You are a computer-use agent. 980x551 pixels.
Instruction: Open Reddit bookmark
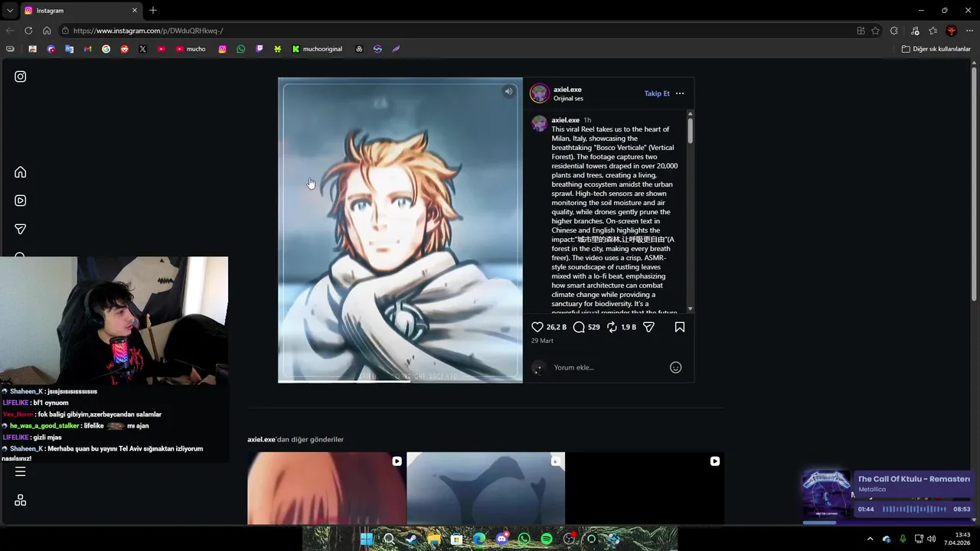coord(124,49)
